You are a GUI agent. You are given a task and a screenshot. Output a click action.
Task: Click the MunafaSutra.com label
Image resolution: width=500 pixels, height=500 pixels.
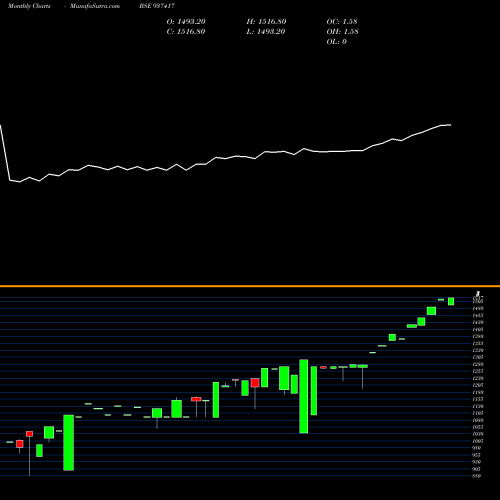(x=95, y=6)
